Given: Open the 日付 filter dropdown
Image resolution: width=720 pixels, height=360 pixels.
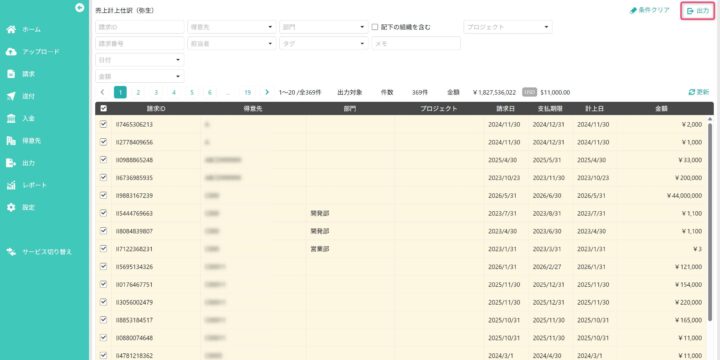Looking at the screenshot, I should [x=140, y=60].
